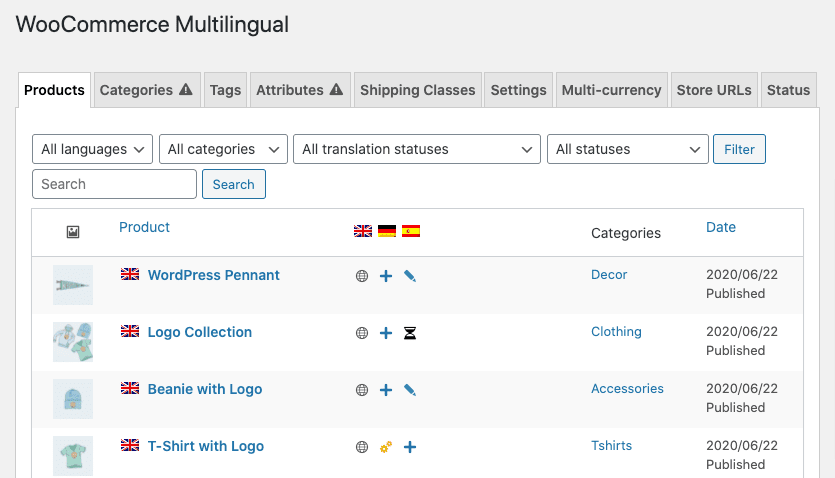This screenshot has height=478, width=835.
Task: Add German translation for Logo Collection
Action: click(386, 333)
